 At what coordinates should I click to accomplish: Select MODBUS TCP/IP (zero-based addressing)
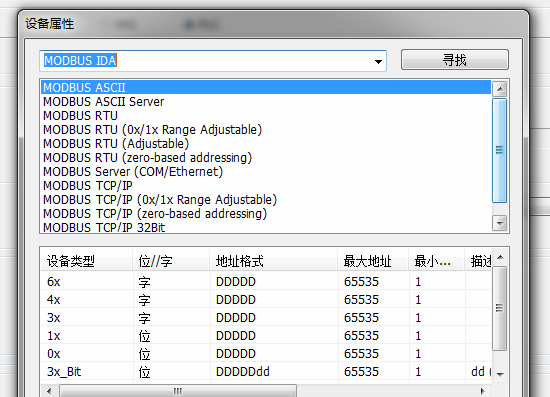[x=266, y=214]
